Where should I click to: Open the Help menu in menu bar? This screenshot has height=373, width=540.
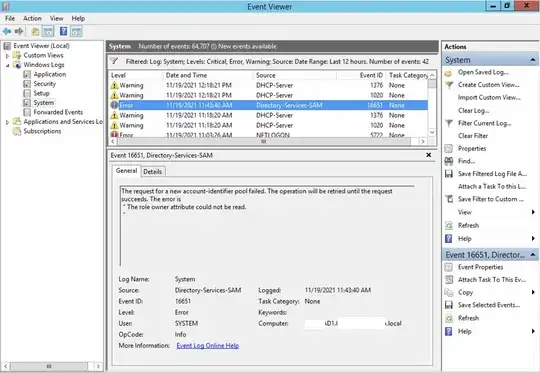pos(78,19)
